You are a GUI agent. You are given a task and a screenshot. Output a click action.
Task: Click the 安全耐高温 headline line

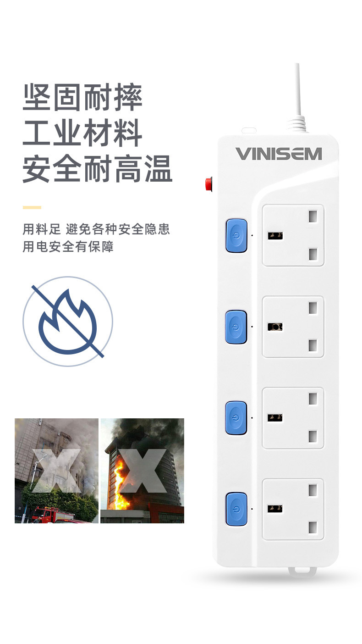pos(98,169)
